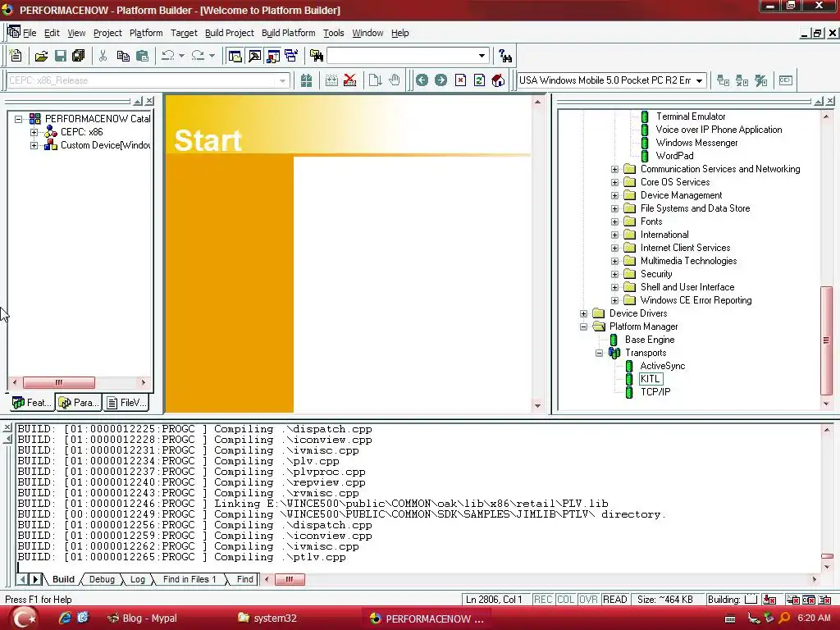The image size is (840, 630).
Task: Open the Find text combo box dropdown
Action: click(x=482, y=56)
